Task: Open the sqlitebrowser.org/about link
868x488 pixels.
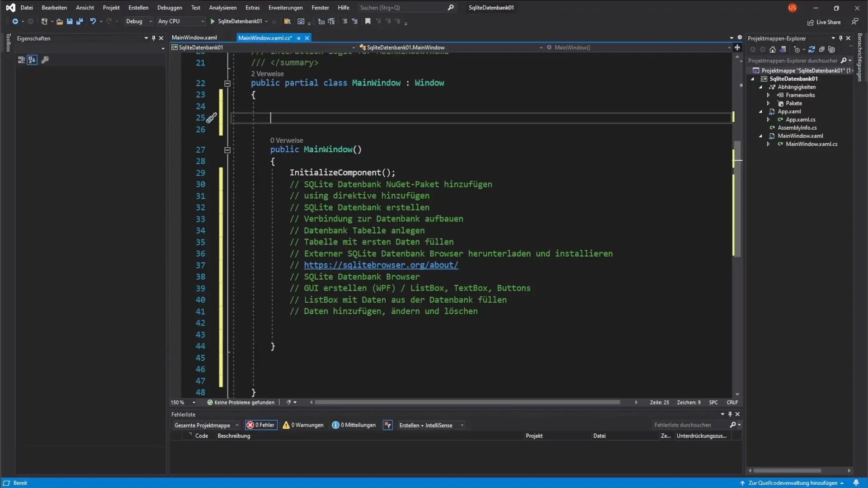Action: [x=381, y=265]
